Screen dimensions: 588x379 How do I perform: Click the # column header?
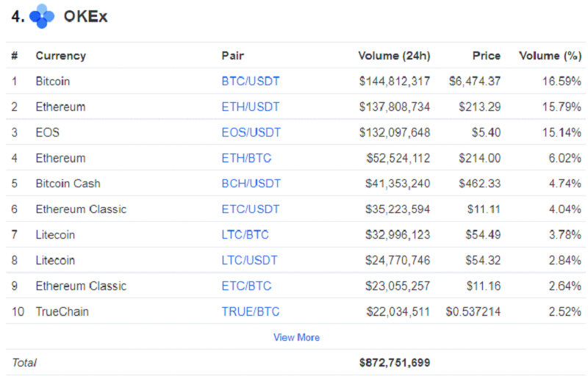tap(15, 56)
